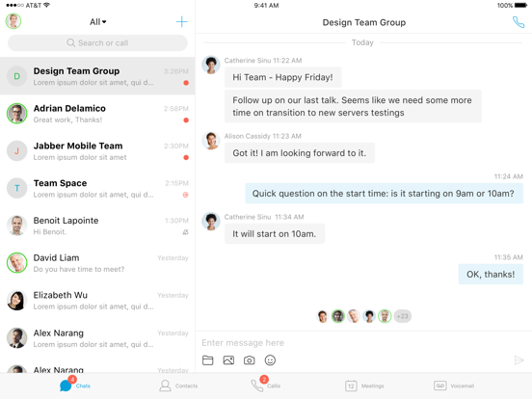
Task: Attach a file with the folder icon
Action: pyautogui.click(x=207, y=360)
